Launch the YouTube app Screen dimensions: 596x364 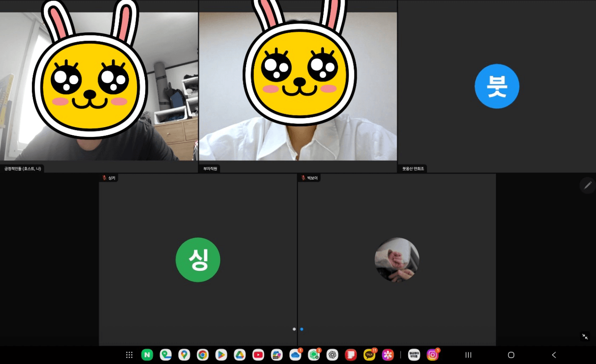tap(258, 355)
